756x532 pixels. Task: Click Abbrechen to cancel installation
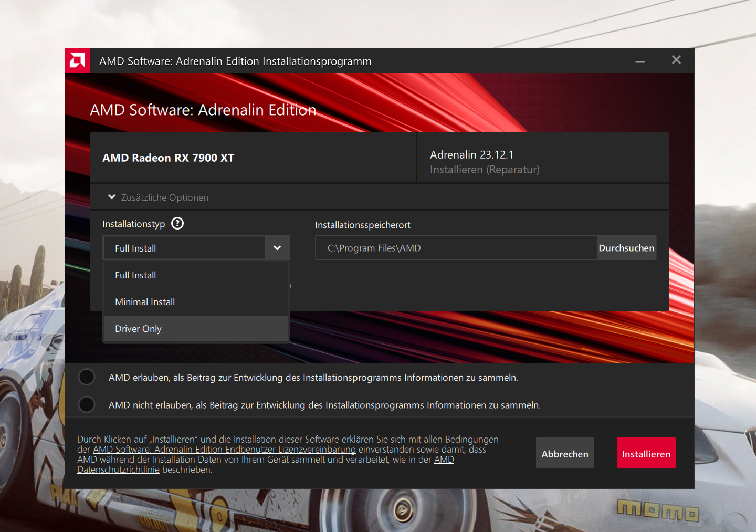565,453
